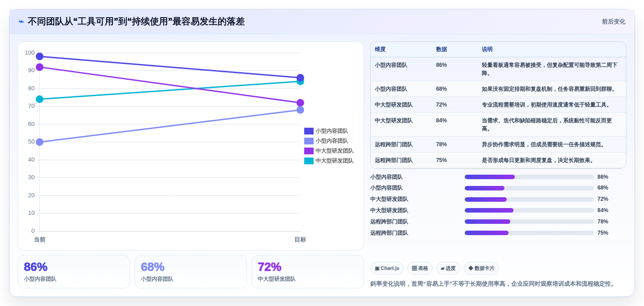
Task: Click the 中大型研发团队 label beside the 84% bar
Action: tap(389, 210)
